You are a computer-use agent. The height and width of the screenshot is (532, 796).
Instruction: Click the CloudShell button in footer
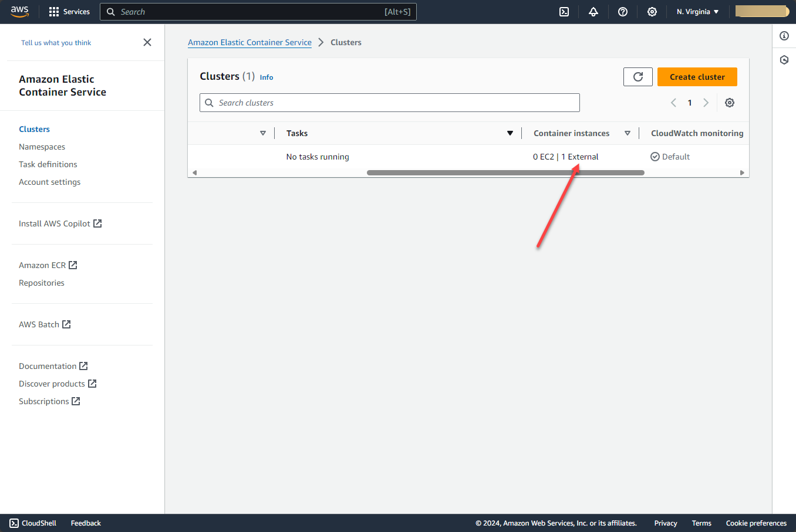click(x=33, y=523)
